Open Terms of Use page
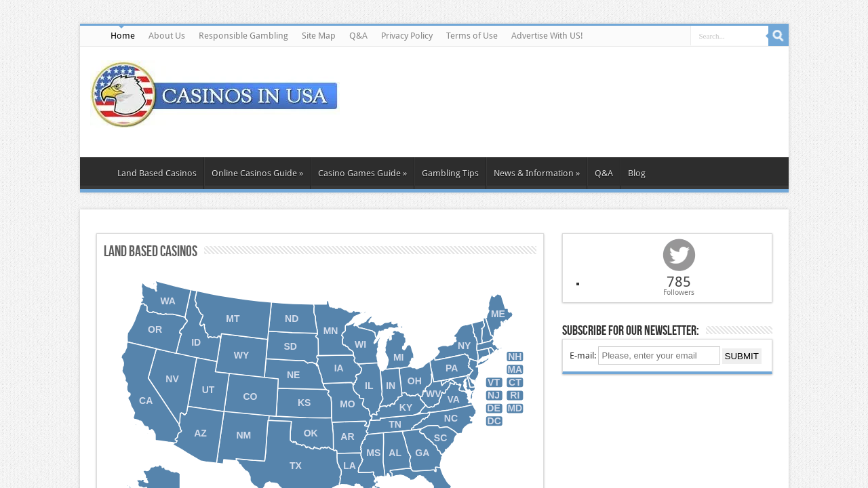 point(472,36)
